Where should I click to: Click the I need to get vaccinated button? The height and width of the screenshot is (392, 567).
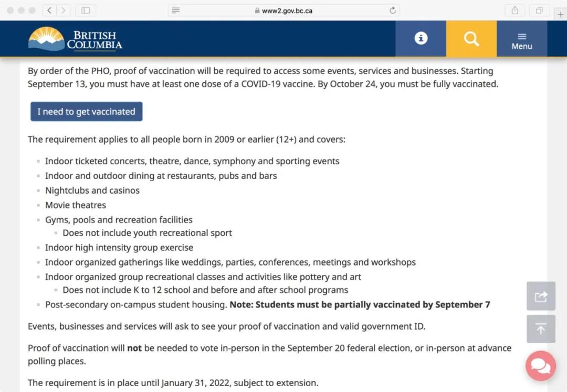pos(86,111)
